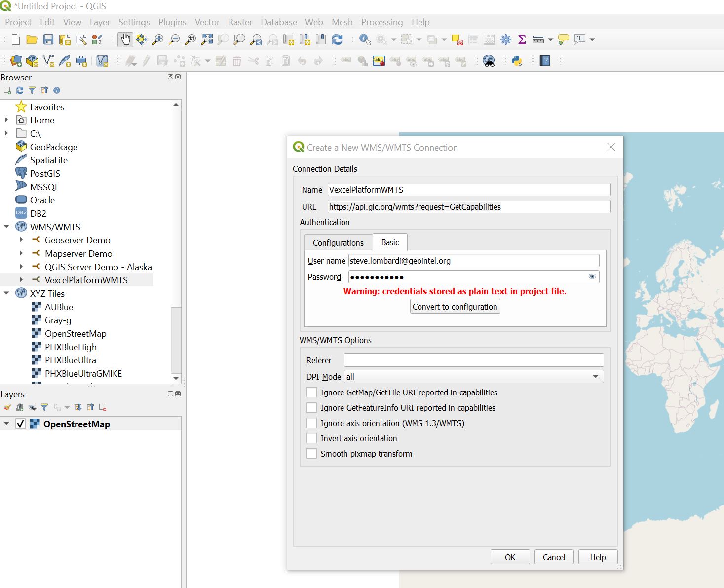The width and height of the screenshot is (724, 588).
Task: Click OK to save the connection
Action: 510,557
